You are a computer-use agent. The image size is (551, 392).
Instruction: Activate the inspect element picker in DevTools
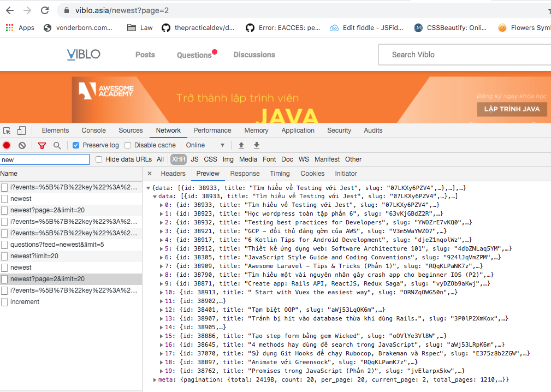click(x=7, y=130)
